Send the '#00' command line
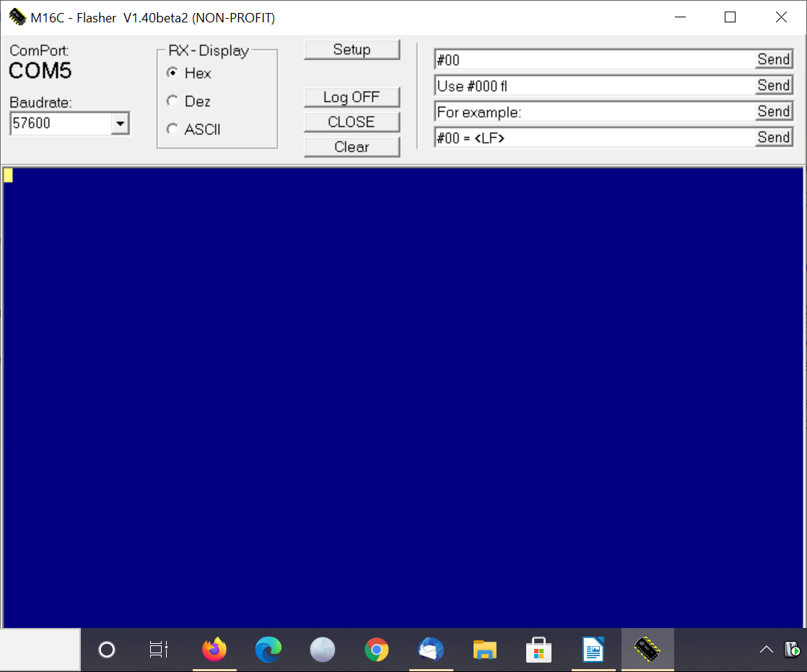 [773, 59]
